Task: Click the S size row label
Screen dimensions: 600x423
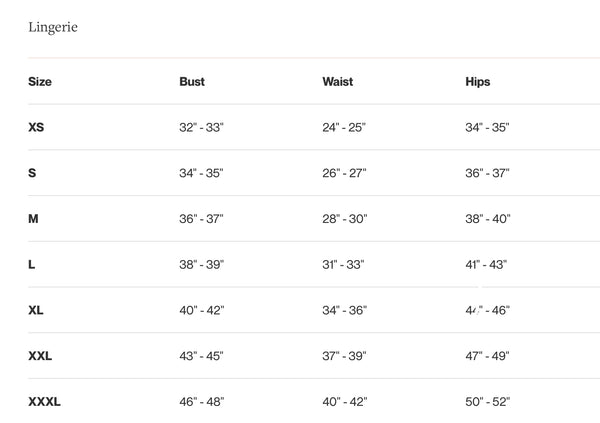Action: coord(33,173)
